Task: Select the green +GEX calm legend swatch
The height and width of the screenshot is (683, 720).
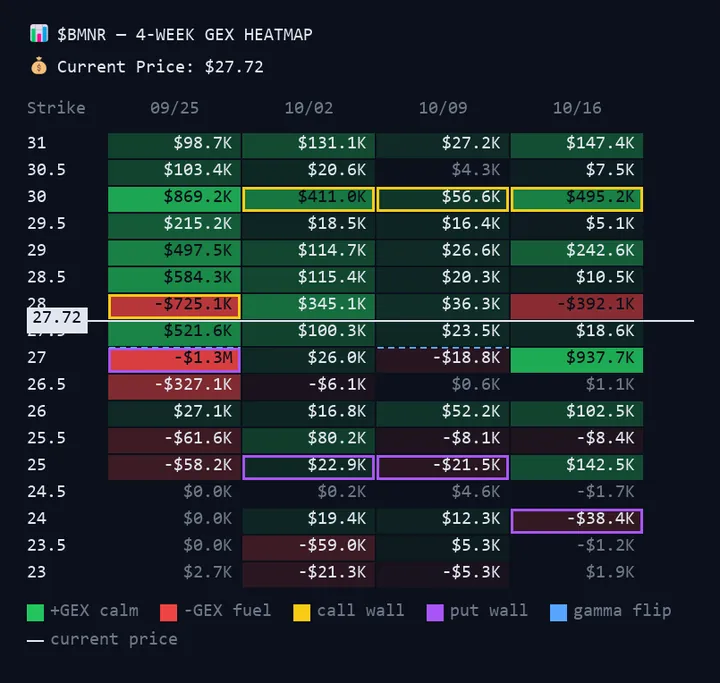Action: pyautogui.click(x=35, y=612)
